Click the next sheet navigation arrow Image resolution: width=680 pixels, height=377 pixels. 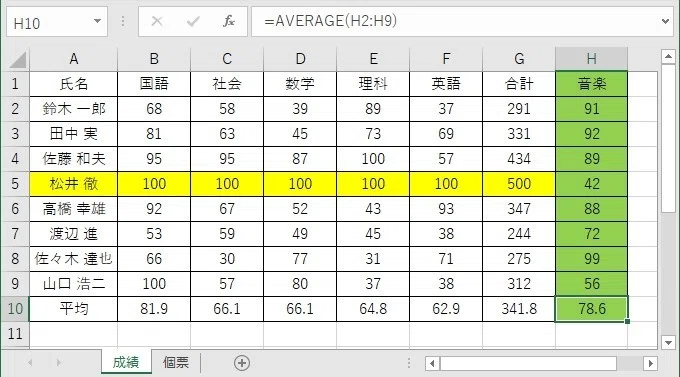coord(59,362)
